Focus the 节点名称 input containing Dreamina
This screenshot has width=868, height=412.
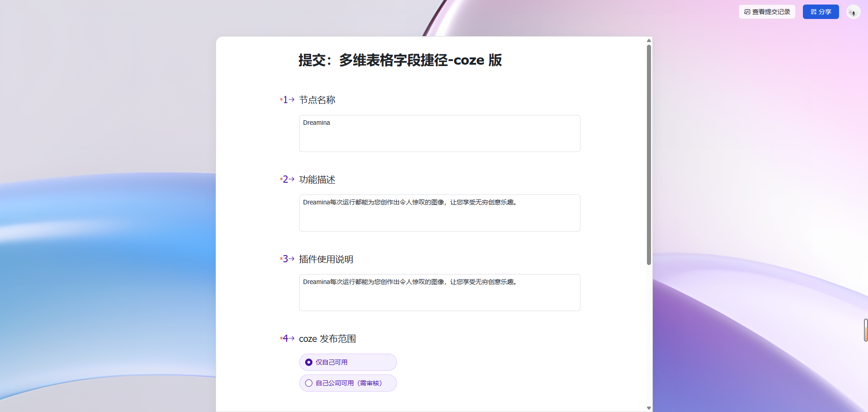439,133
